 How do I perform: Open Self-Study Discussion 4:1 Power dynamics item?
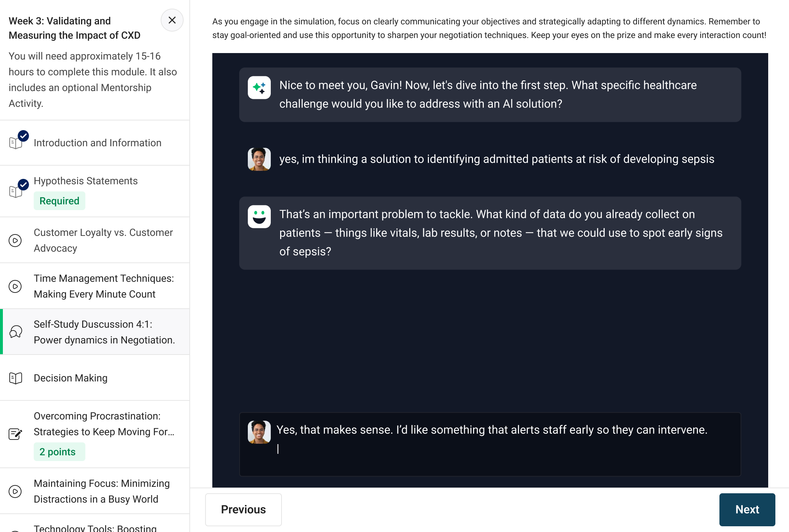(104, 332)
